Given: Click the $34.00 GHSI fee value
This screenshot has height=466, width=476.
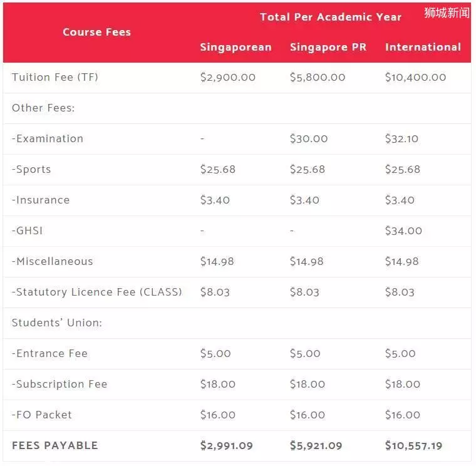Looking at the screenshot, I should [403, 230].
